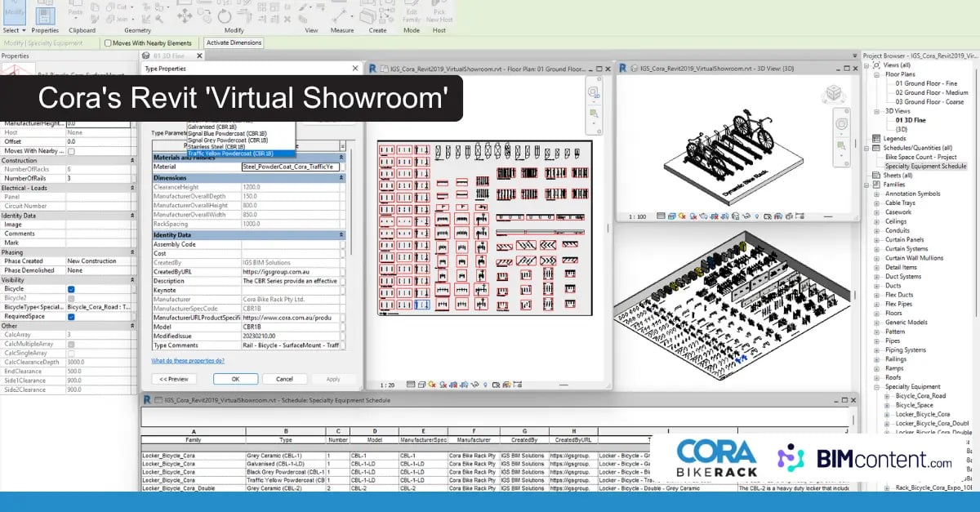Viewport: 980px width, 512px height.
Task: Collapse Schedules/Quantities in the Project Browser
Action: pos(867,148)
